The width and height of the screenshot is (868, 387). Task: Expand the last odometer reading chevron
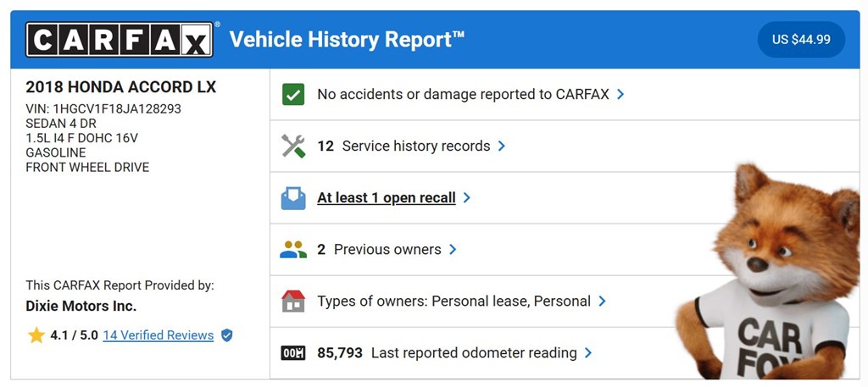[x=588, y=353]
